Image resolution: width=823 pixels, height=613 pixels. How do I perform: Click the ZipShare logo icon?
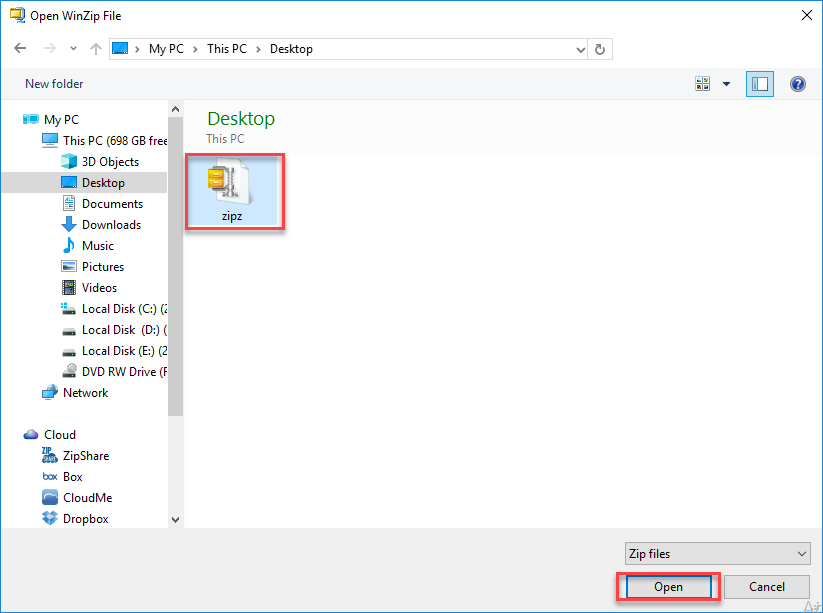49,455
